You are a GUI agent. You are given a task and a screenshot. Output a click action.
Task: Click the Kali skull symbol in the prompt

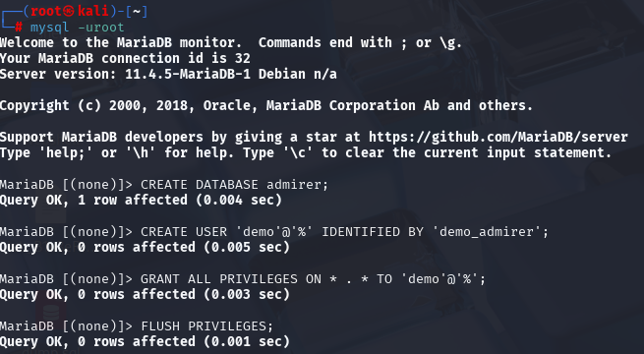[x=69, y=11]
